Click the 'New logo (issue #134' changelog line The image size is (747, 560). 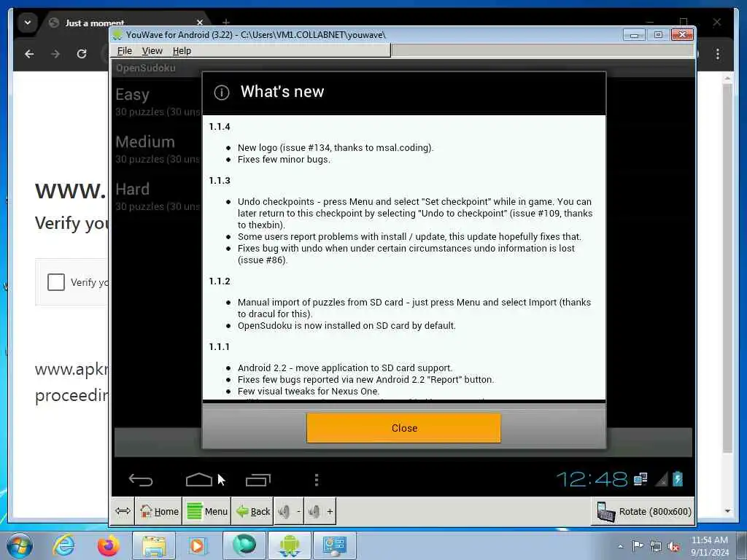pyautogui.click(x=336, y=147)
